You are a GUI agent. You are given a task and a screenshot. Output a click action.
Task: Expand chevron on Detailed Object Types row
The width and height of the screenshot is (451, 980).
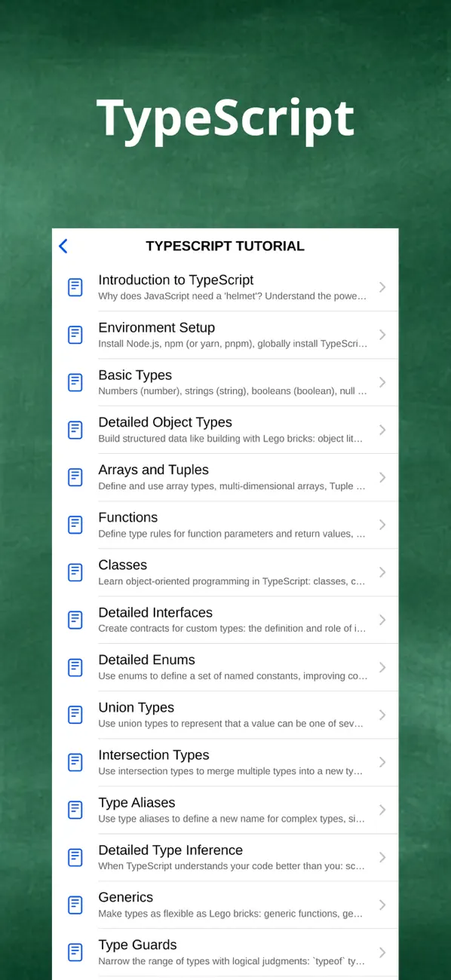(382, 430)
